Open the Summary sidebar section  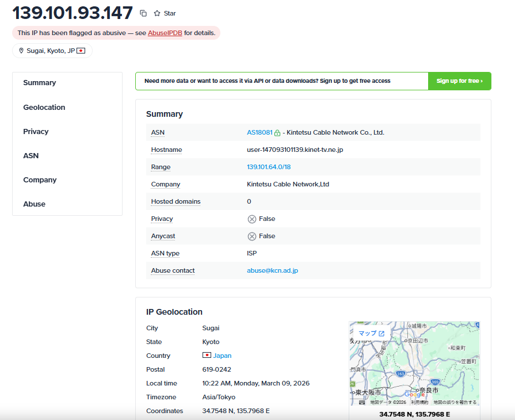tap(40, 83)
